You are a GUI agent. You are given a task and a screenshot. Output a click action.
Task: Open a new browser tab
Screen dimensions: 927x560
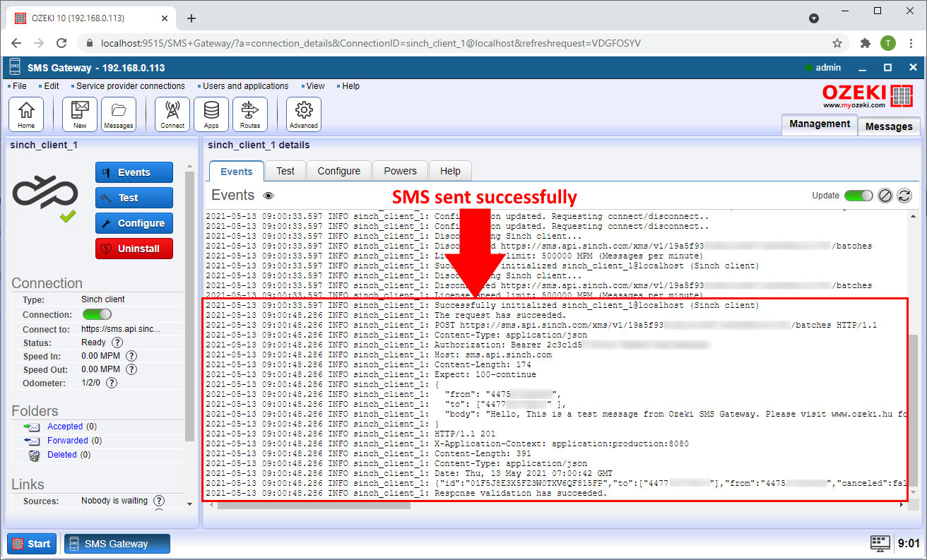tap(191, 18)
